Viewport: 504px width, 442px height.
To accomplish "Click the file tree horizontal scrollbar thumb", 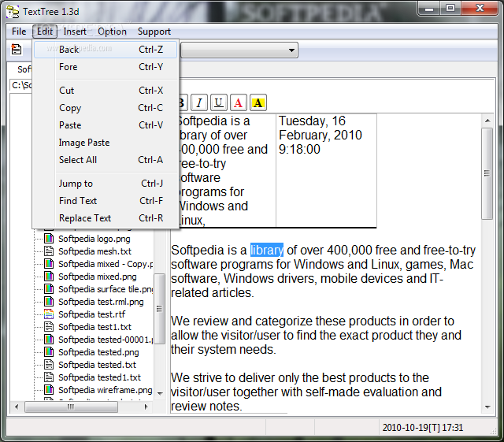I will [71, 407].
